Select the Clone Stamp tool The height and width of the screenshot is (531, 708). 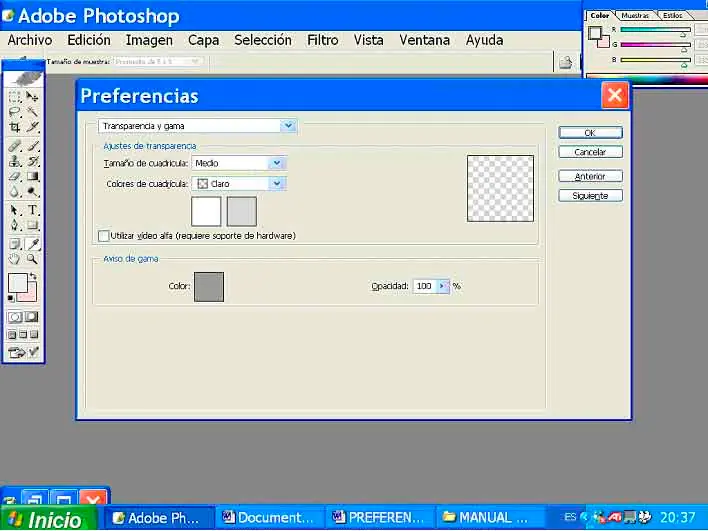(x=14, y=161)
